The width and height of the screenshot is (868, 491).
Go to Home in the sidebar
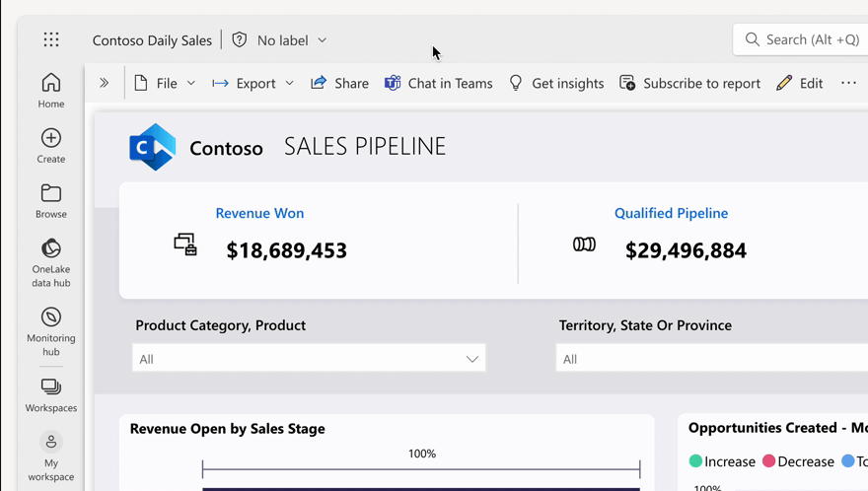click(51, 91)
